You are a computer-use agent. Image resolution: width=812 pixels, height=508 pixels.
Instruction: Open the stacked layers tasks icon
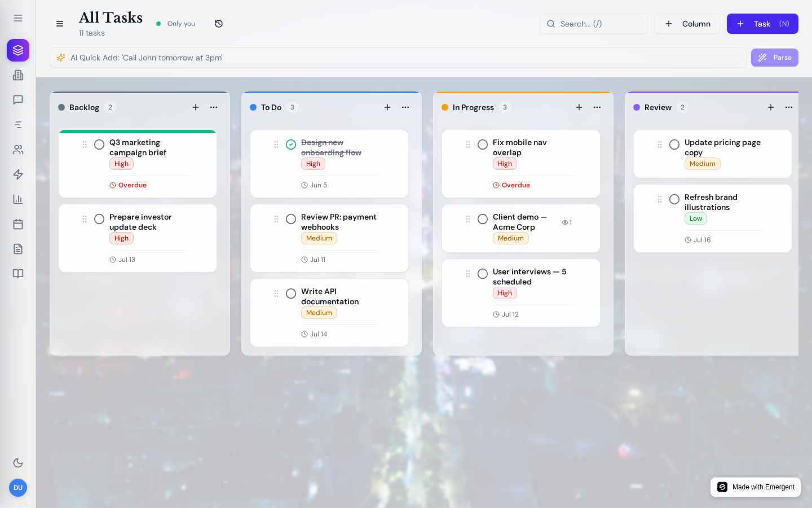coord(18,50)
